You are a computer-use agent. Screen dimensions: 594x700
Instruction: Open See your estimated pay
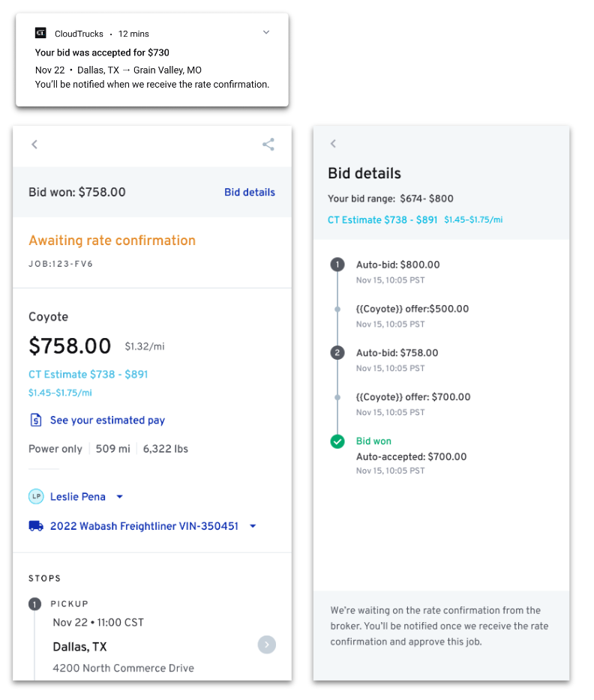(107, 420)
